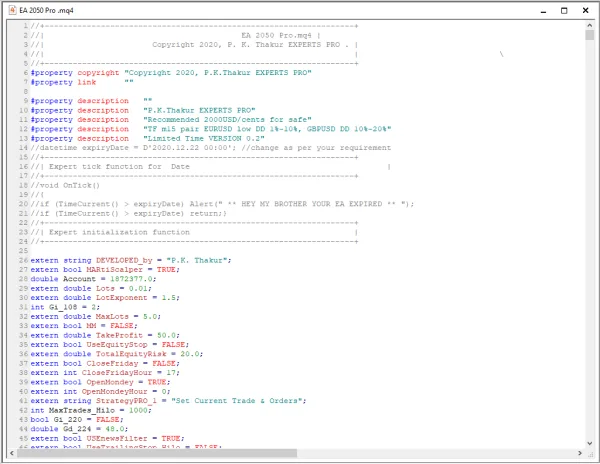
Task: Click the window title EA 2050 Pro .mq4
Action: tap(46, 11)
